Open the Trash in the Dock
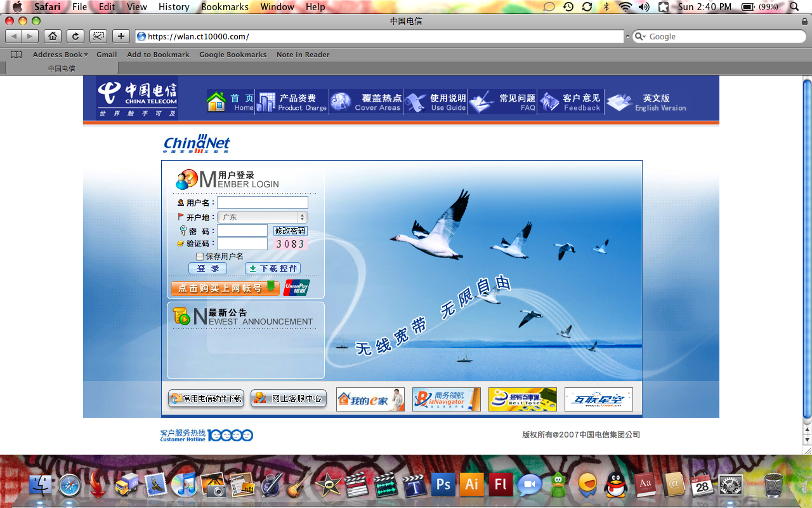Viewport: 812px width, 508px height. point(773,485)
